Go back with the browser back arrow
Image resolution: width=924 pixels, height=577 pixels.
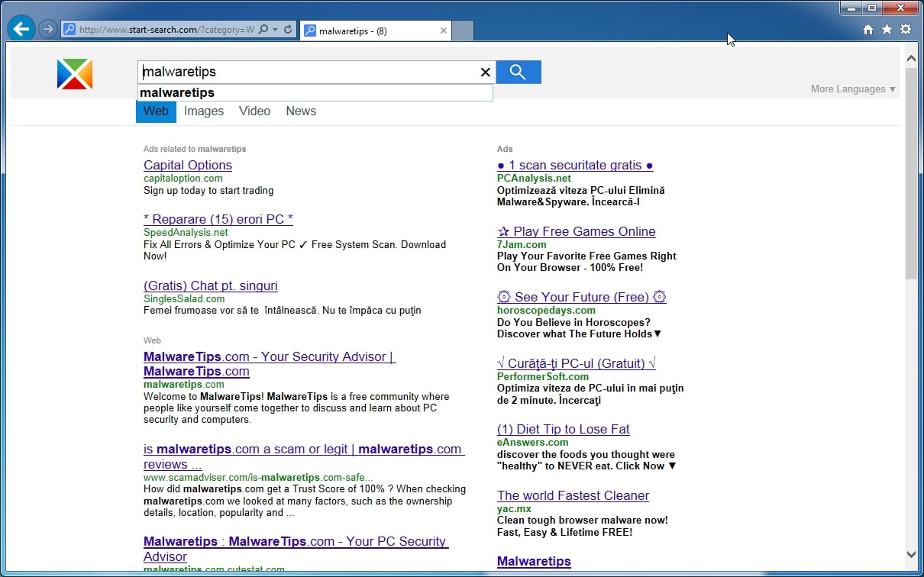coord(21,30)
